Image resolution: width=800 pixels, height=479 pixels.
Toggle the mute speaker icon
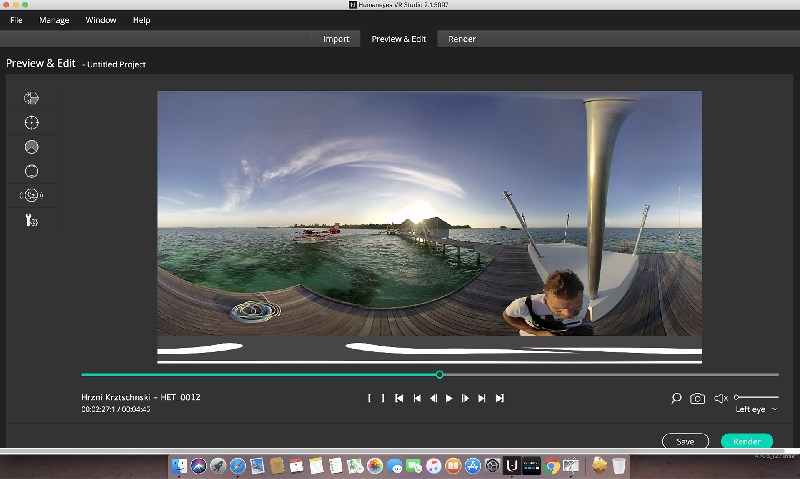click(721, 398)
